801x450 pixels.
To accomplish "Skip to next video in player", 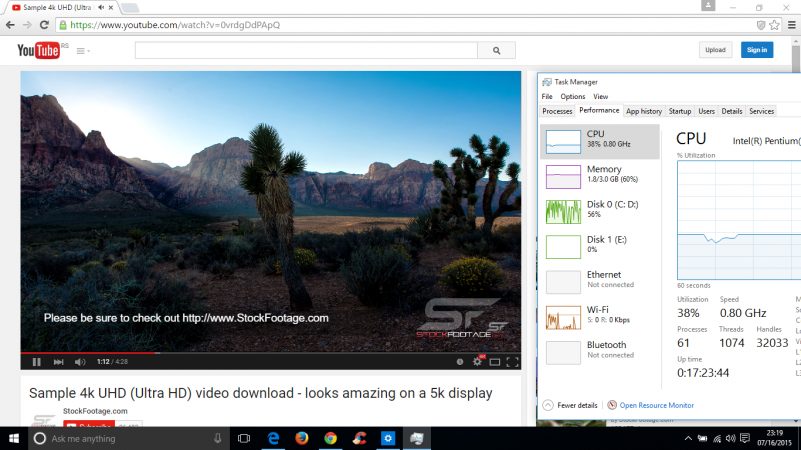I will [58, 362].
